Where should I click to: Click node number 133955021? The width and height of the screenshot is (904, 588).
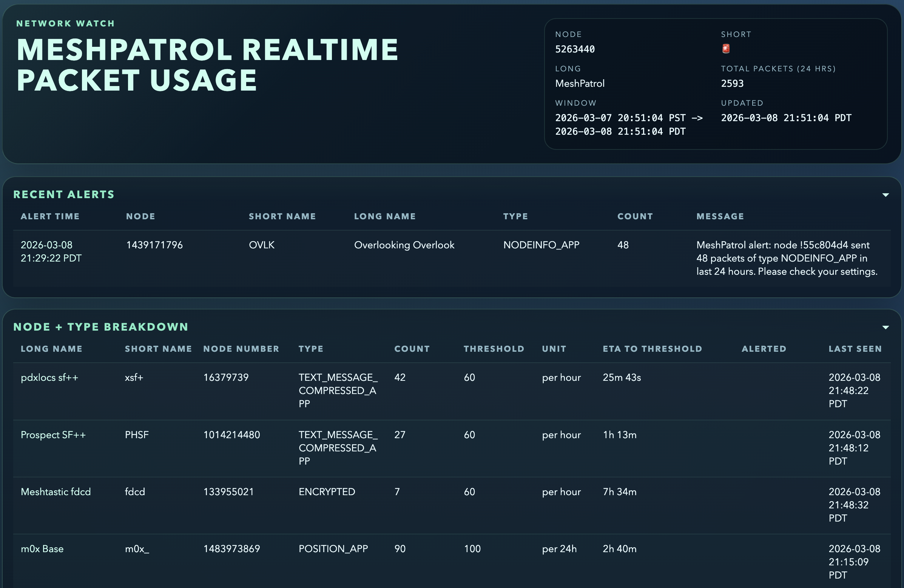tap(229, 492)
